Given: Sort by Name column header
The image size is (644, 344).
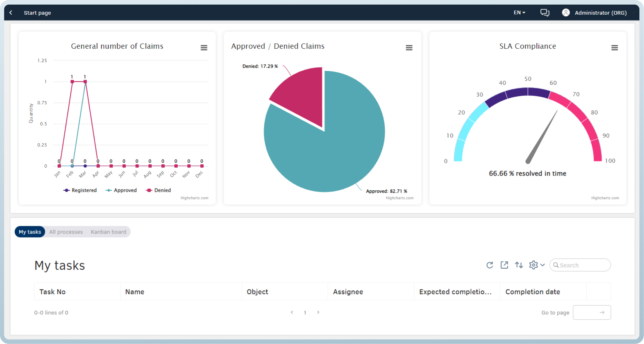Looking at the screenshot, I should click(x=181, y=292).
